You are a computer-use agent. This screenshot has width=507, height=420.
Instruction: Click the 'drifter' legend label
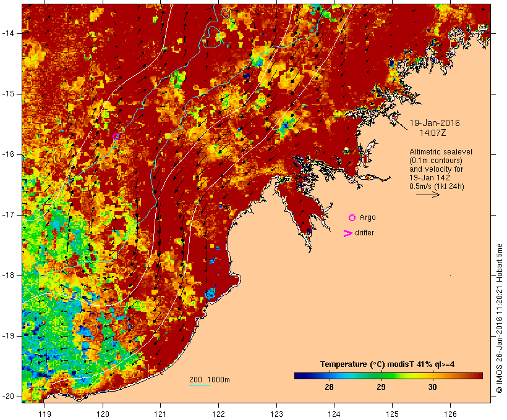(x=364, y=233)
